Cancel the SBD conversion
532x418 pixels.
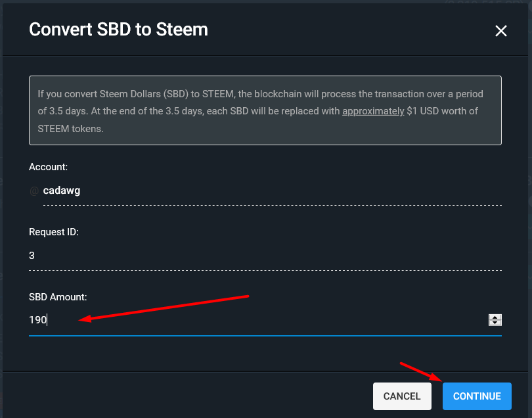402,396
